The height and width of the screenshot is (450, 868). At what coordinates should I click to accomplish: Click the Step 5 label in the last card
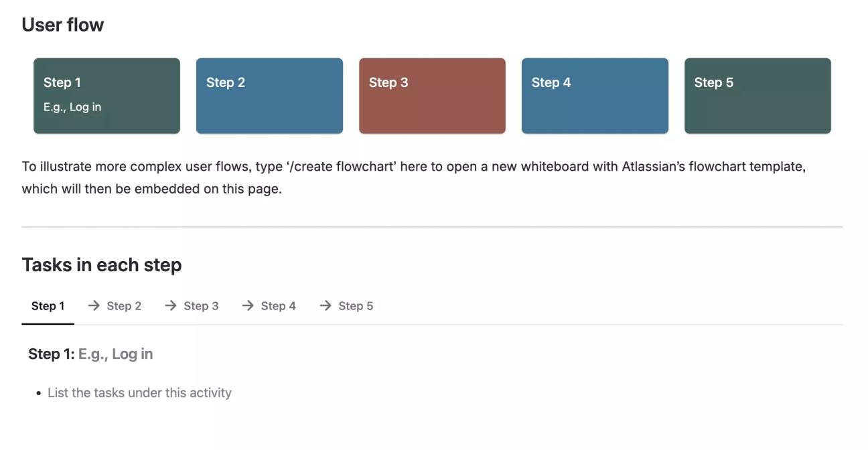click(713, 82)
